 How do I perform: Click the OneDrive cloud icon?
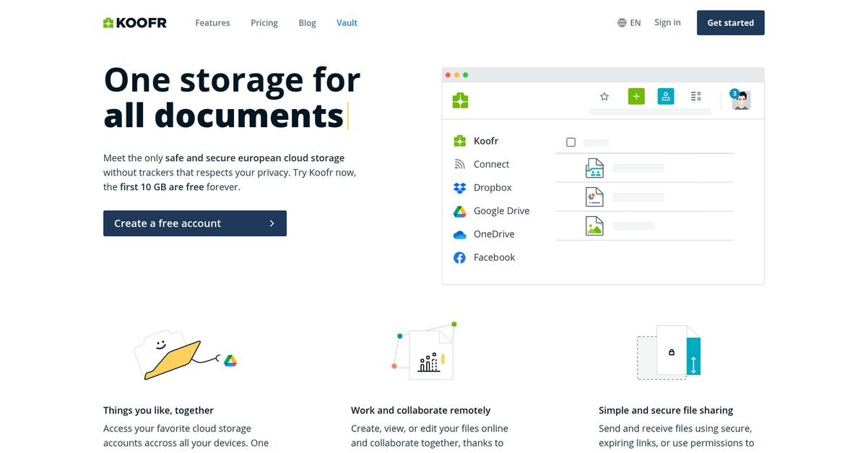(459, 234)
